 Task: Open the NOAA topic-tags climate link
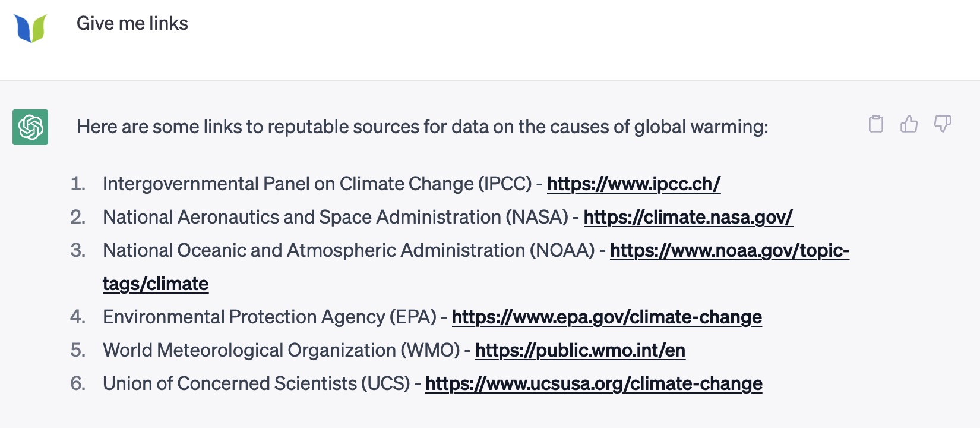(729, 251)
